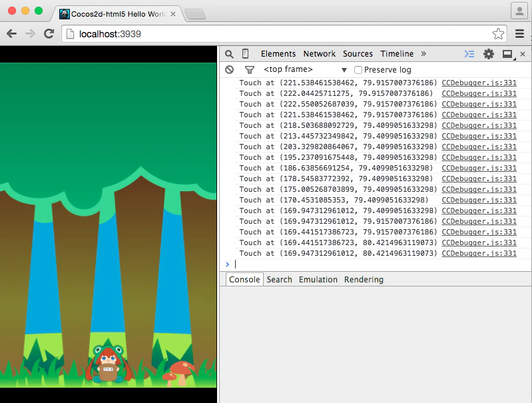This screenshot has height=403, width=532.
Task: Select the Emulation drawer tab
Action: click(x=318, y=279)
